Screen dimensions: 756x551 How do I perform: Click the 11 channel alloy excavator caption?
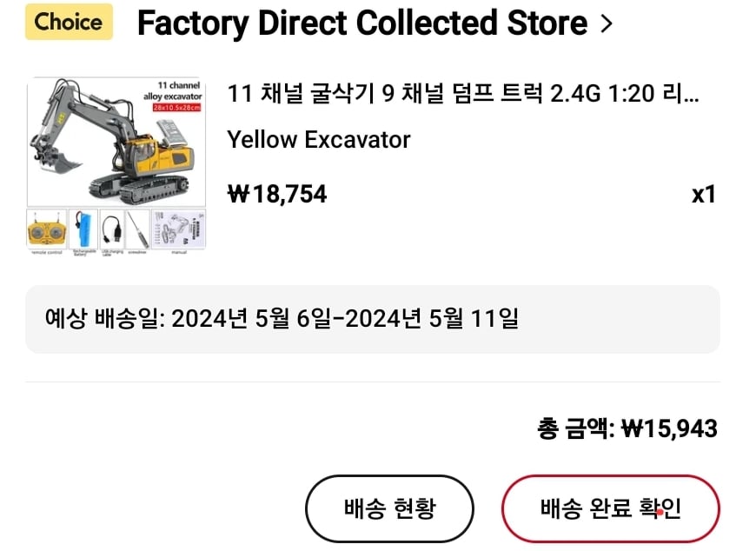173,90
